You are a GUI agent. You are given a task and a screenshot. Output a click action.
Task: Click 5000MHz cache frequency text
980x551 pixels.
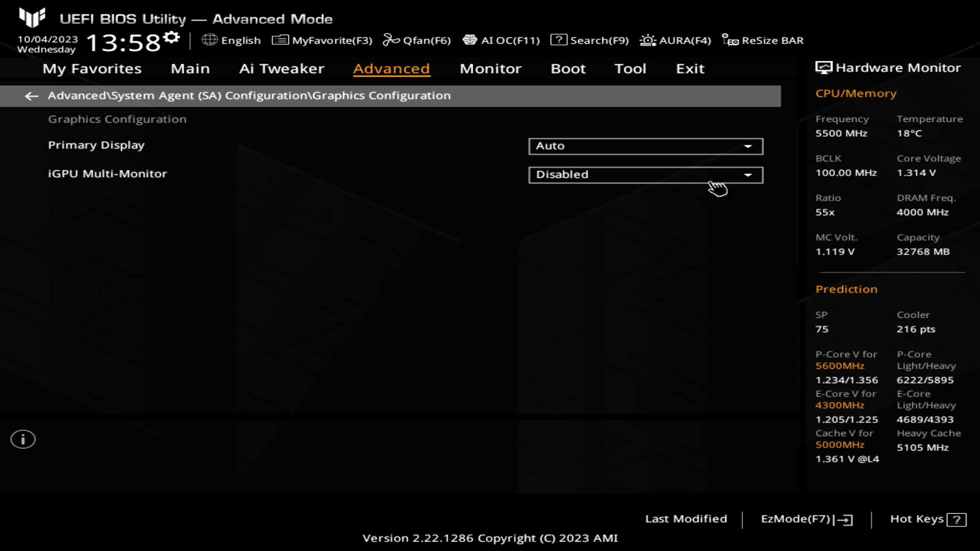(840, 445)
